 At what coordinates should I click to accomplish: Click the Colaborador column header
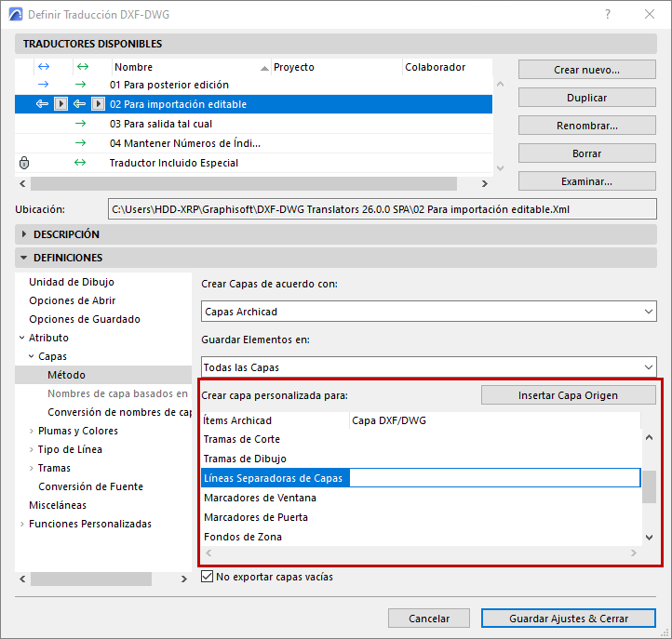(447, 67)
